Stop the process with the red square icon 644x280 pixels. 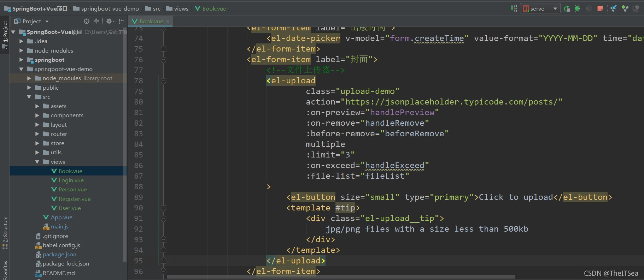600,8
